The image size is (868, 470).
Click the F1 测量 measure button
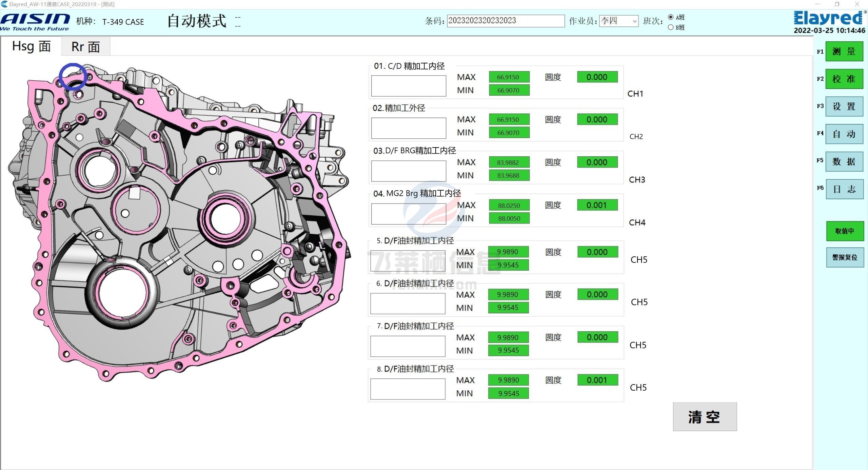[x=844, y=52]
